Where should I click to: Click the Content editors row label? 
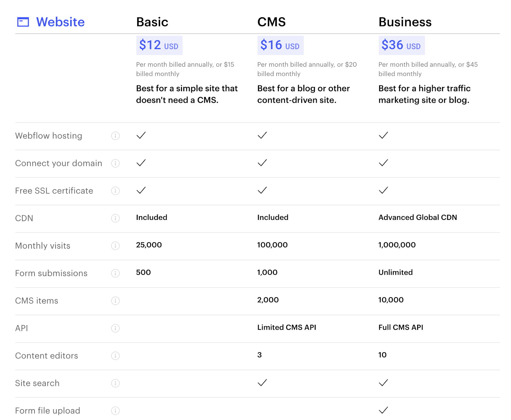47,356
